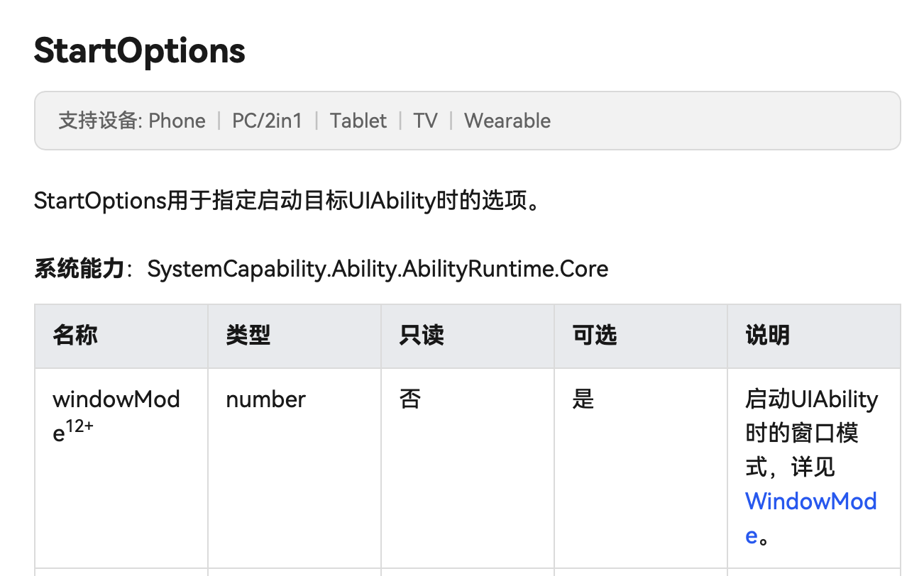Click the StartOptions page heading
Viewport: 924px width, 576px height.
click(140, 51)
